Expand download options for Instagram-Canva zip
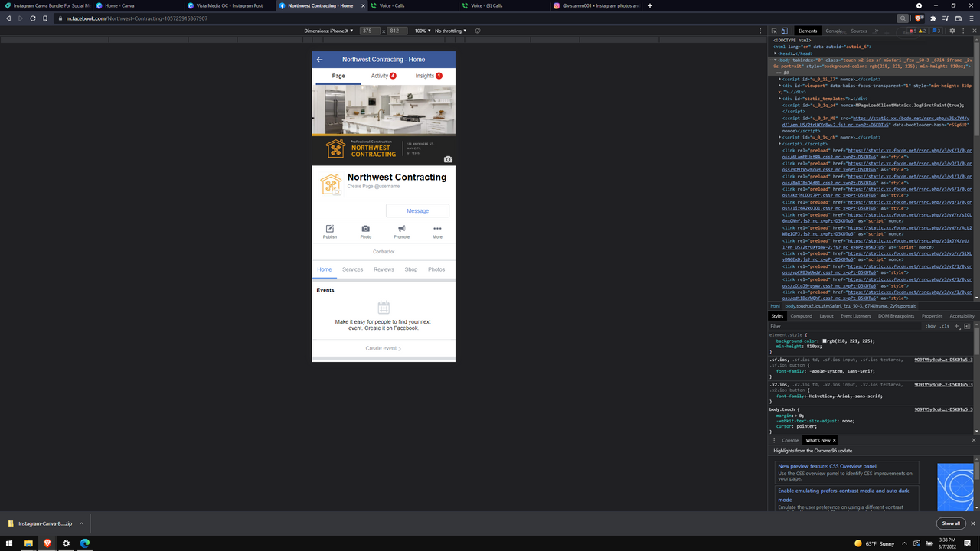Viewport: 980px width, 551px height. 81,523
